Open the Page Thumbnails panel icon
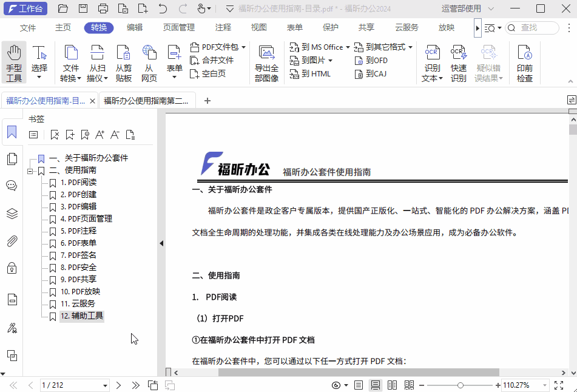 click(12, 158)
